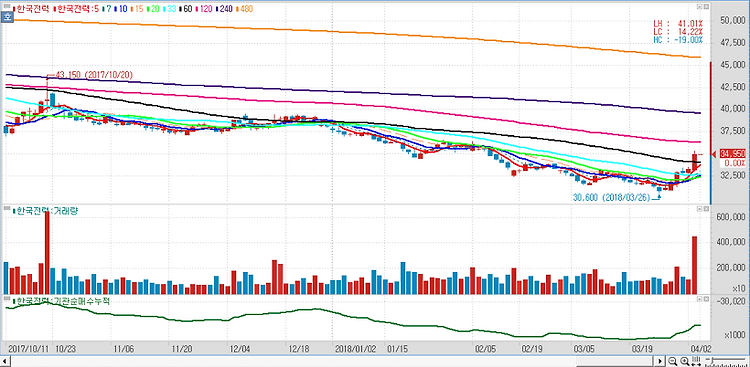Screen dimensions: 750x367
Task: Click the 30,600 (2018/03/26) low marker
Action: [612, 197]
